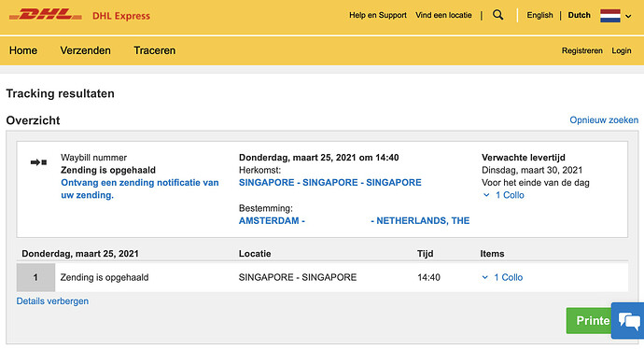Click the shipment status arrow icon

38,162
